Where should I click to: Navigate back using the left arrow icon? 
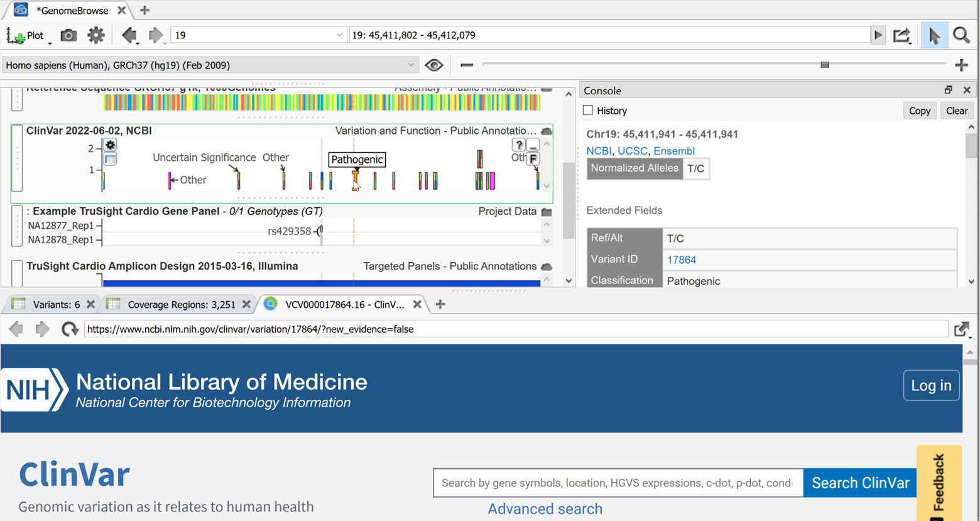pos(129,35)
